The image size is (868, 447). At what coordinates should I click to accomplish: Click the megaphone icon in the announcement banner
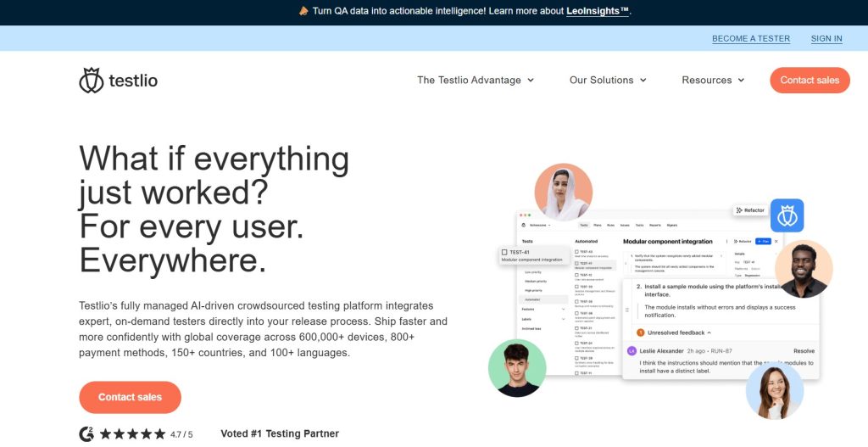click(303, 10)
